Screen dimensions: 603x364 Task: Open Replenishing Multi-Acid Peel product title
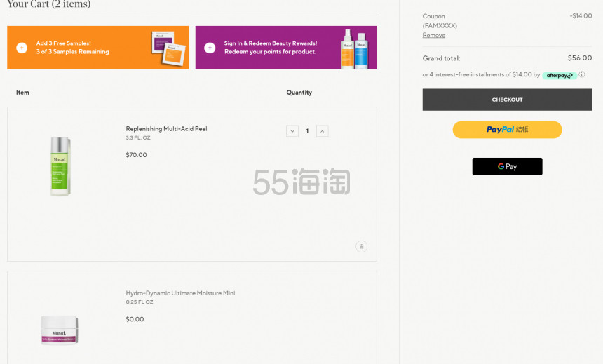point(166,129)
